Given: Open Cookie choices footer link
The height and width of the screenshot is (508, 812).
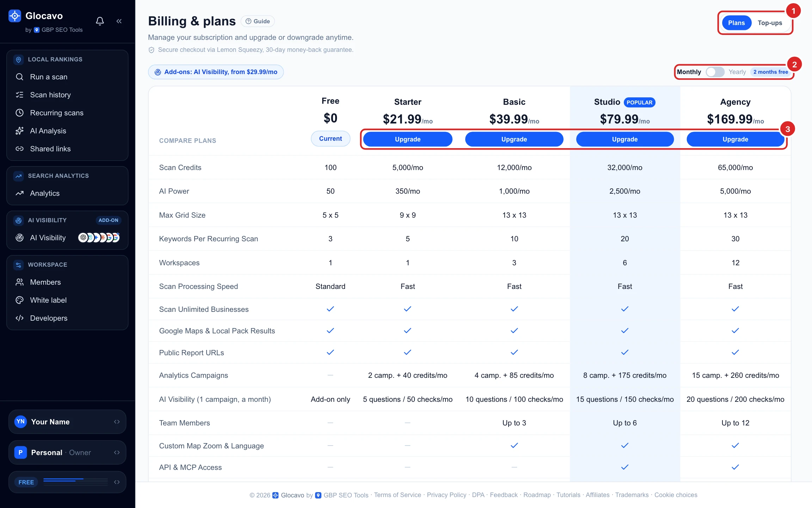Looking at the screenshot, I should (676, 495).
